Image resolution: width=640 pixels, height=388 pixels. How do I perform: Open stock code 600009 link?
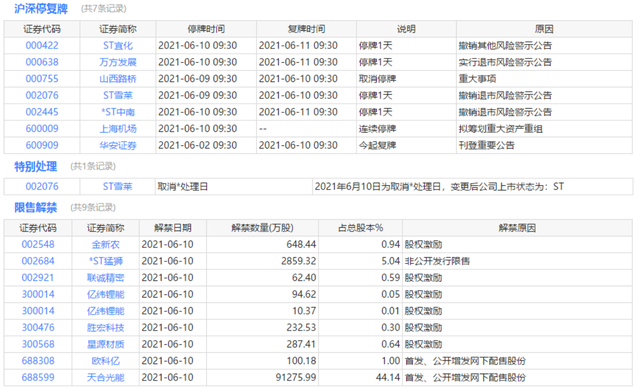click(x=42, y=129)
